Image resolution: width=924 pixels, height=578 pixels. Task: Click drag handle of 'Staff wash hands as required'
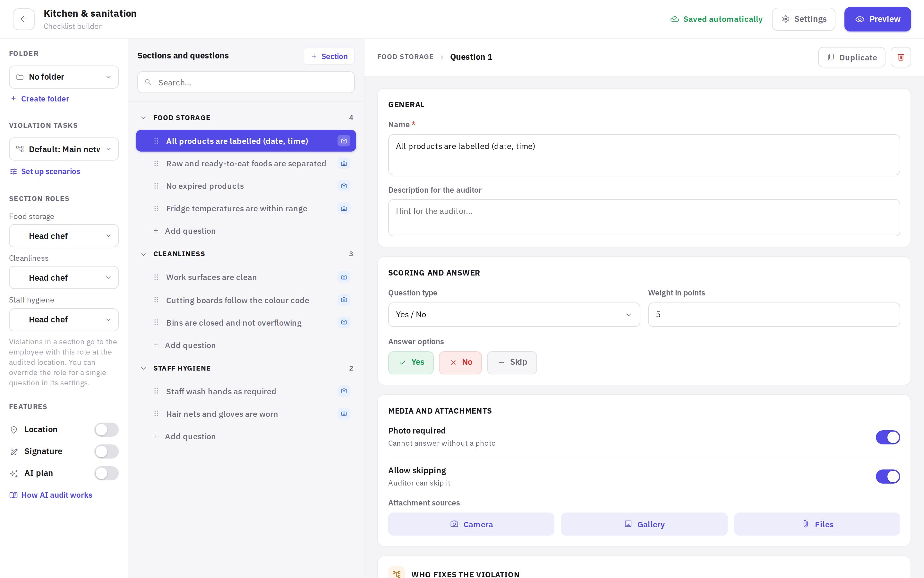156,391
